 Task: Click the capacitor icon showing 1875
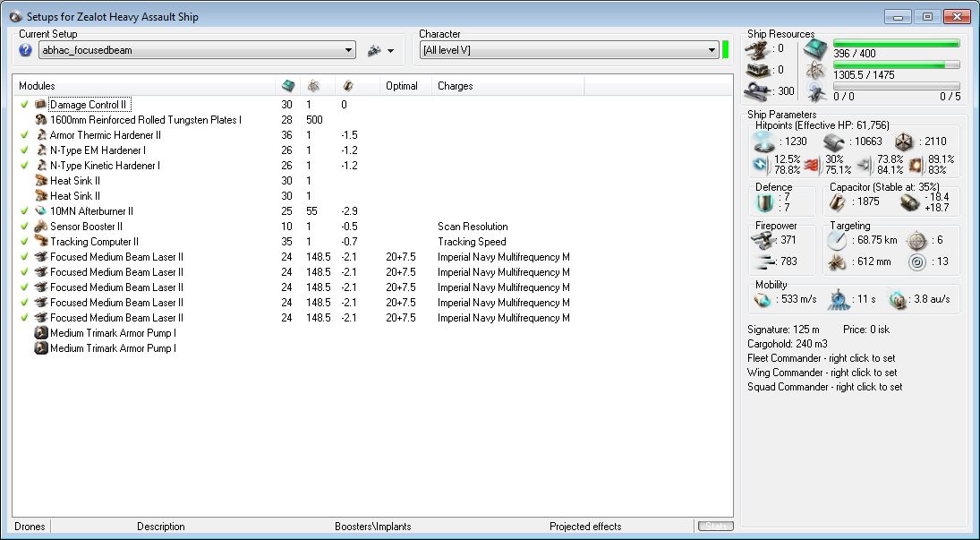pos(838,202)
